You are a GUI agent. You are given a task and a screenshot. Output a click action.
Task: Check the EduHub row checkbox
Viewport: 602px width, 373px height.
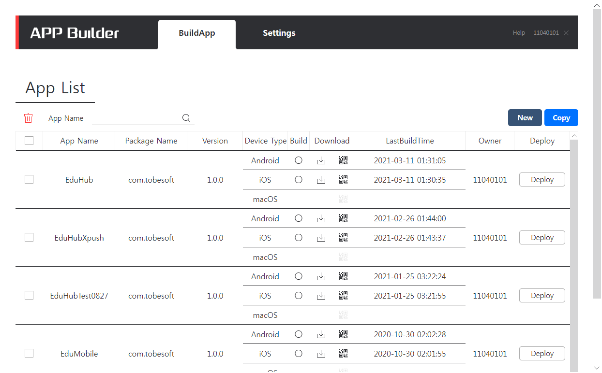[x=29, y=180]
